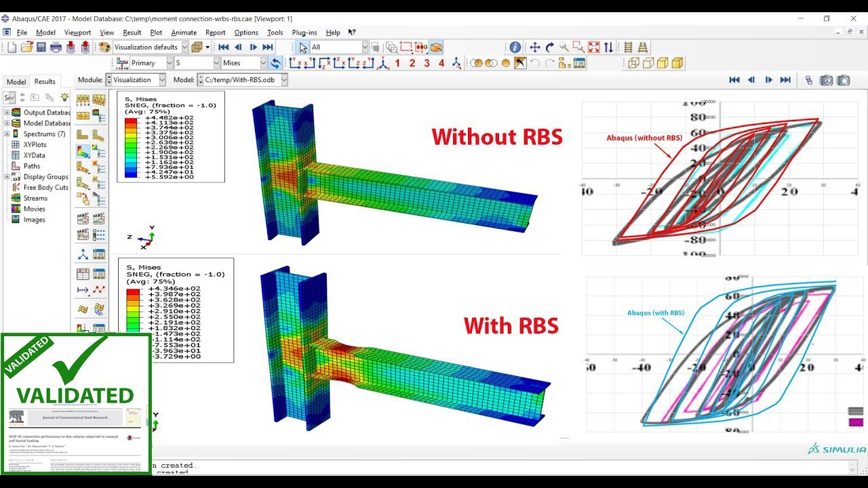
Task: Switch to the Results tab
Action: click(x=45, y=81)
